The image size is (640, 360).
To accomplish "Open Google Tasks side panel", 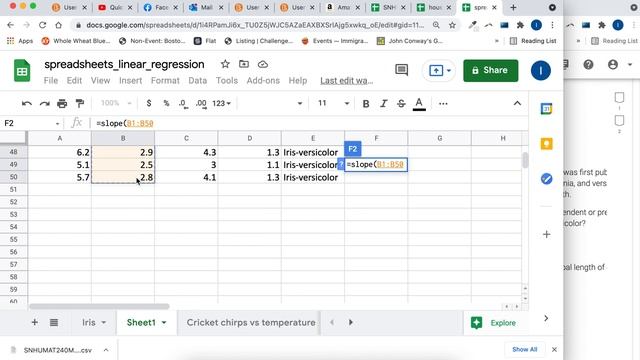I will coord(547,179).
